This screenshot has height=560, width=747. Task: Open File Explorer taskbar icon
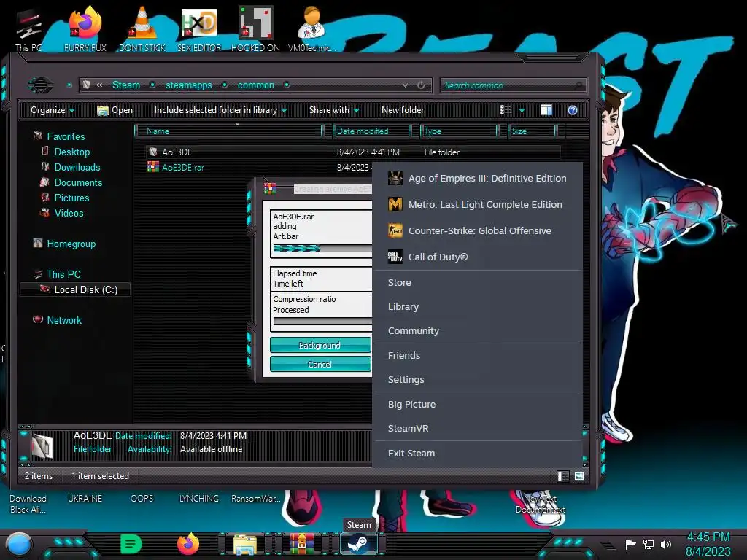tap(245, 544)
